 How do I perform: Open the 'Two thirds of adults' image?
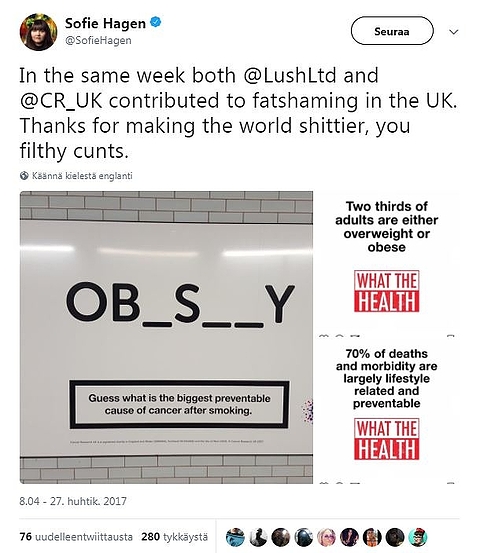[387, 263]
